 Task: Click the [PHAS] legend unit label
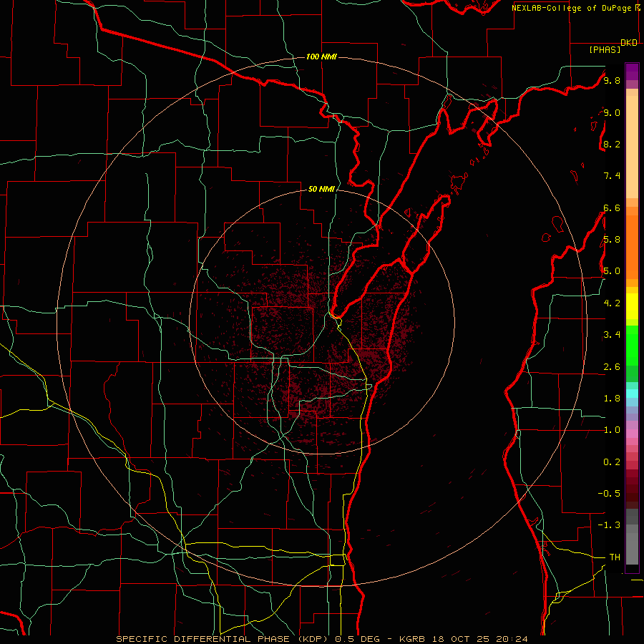coord(605,49)
